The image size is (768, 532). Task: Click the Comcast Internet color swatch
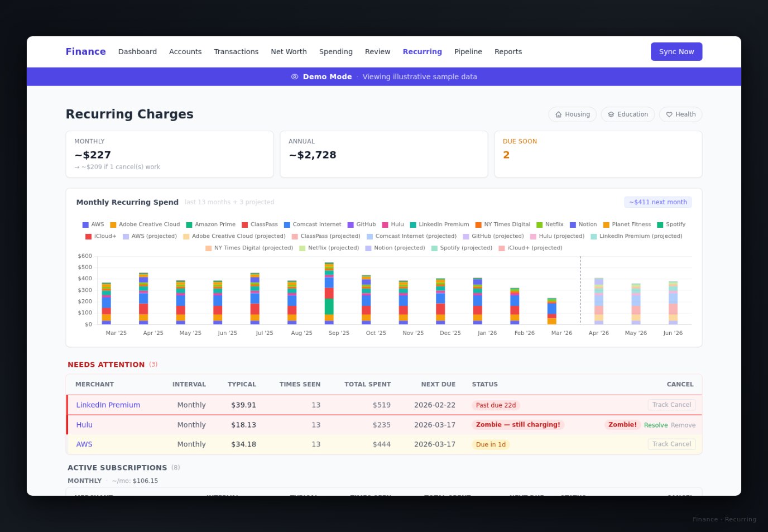[x=286, y=224]
